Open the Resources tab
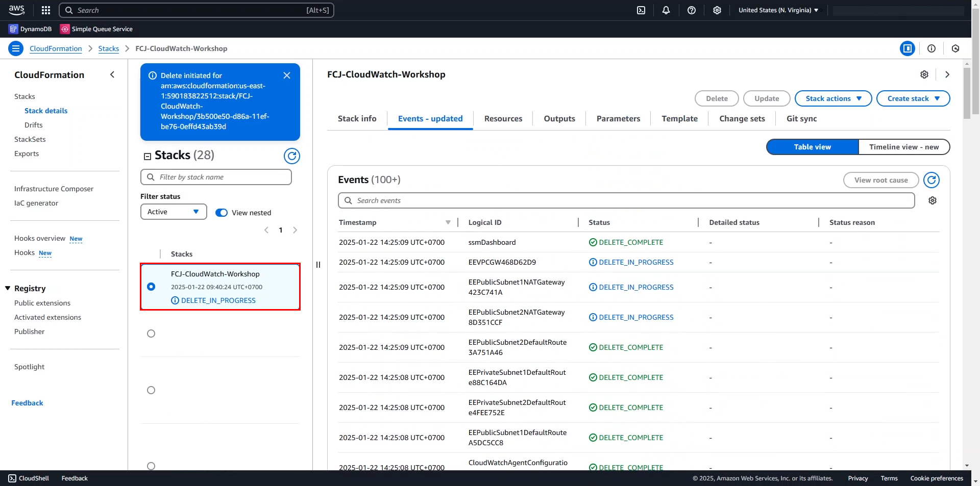This screenshot has width=980, height=486. (503, 118)
